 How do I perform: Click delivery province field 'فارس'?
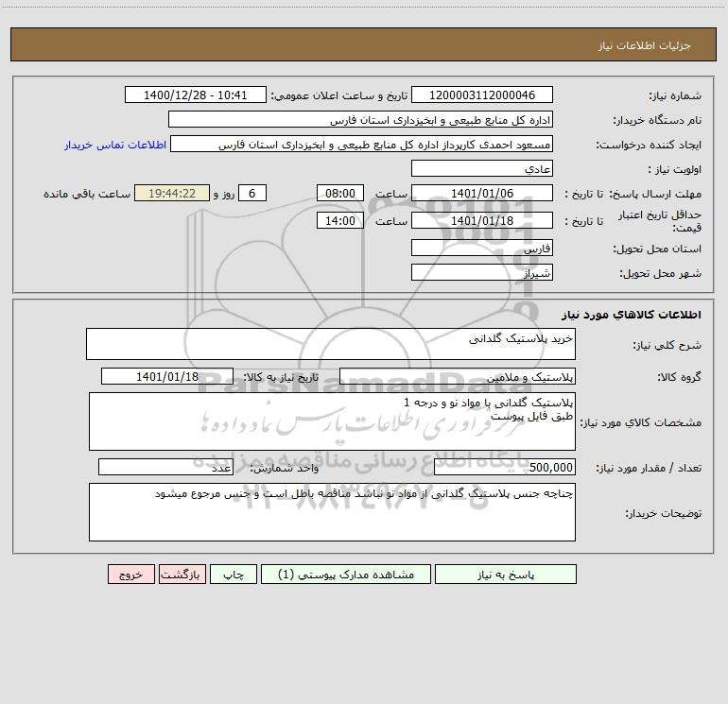pos(482,248)
